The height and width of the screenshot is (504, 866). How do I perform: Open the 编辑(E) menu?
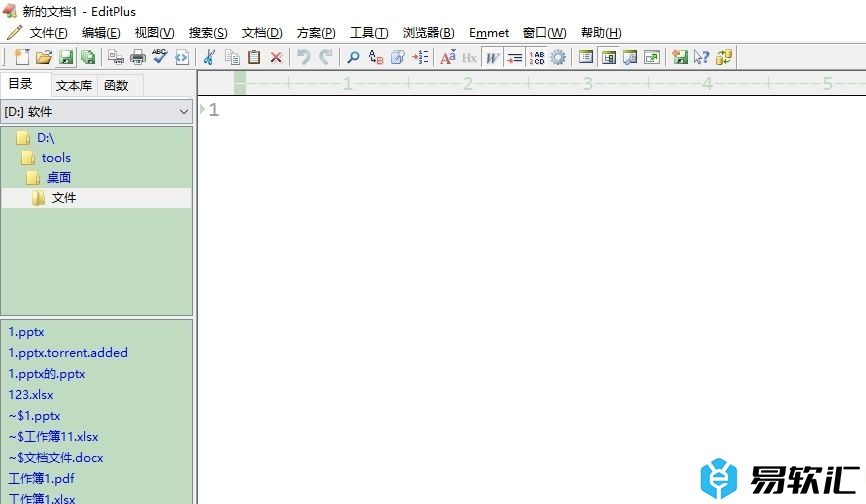coord(101,33)
